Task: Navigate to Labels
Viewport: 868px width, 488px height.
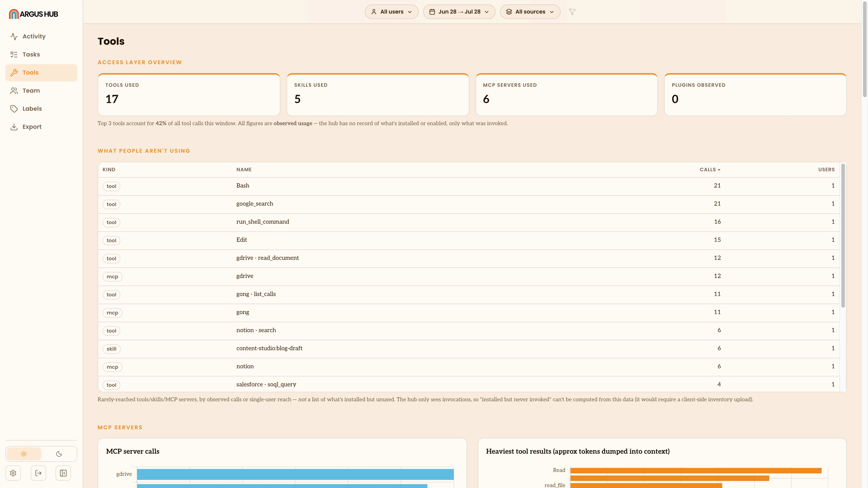Action: tap(41, 109)
